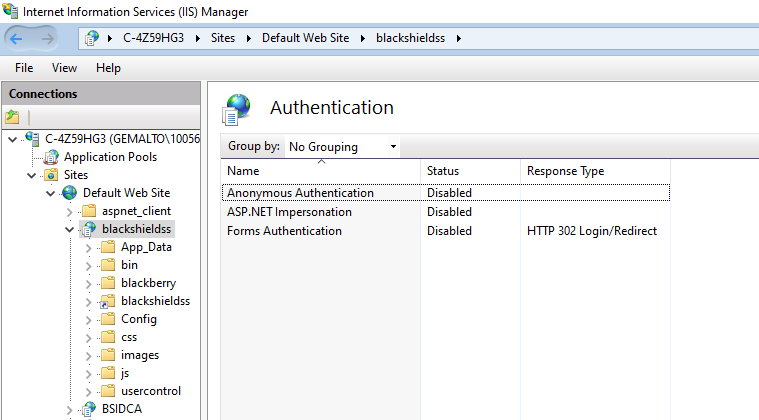Collapse the Default Web Site node

[50, 193]
